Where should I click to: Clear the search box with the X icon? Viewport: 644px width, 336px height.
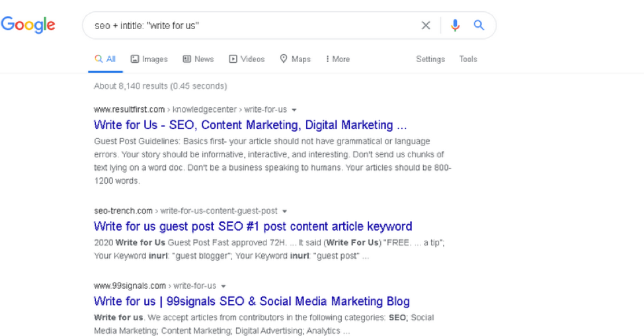pyautogui.click(x=426, y=26)
